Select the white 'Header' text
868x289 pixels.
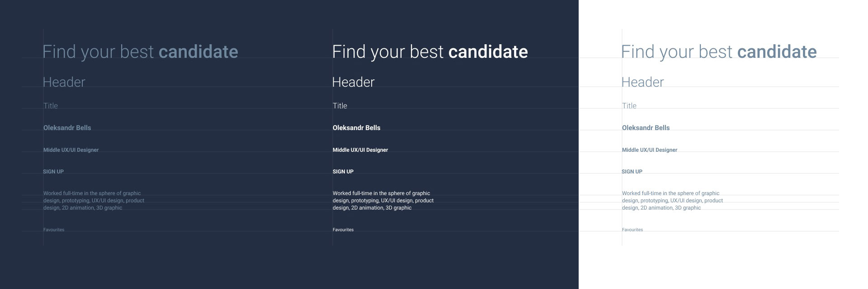point(354,82)
